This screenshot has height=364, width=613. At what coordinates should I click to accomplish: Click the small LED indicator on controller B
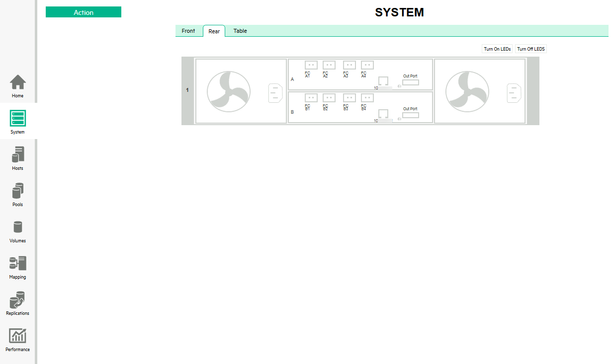(x=399, y=120)
